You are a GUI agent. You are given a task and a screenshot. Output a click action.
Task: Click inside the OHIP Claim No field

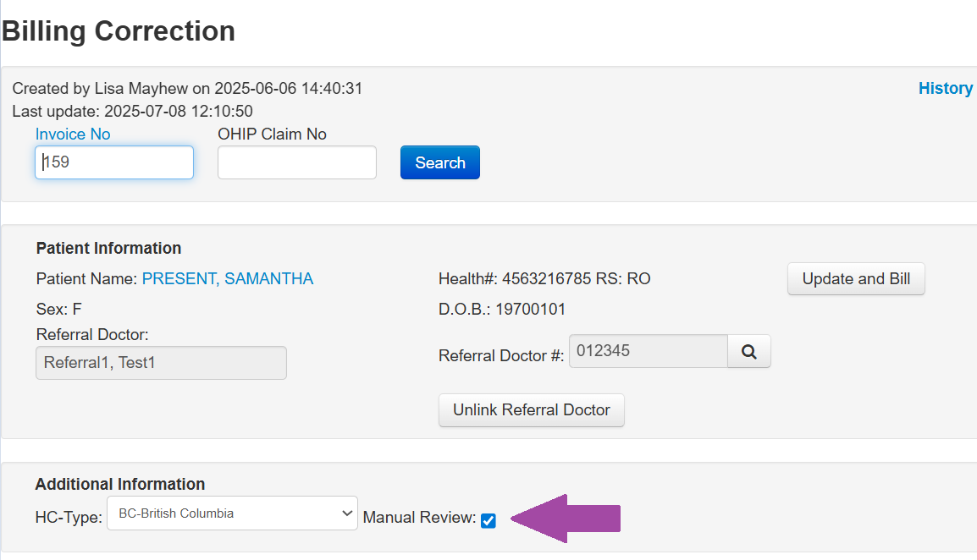click(296, 162)
